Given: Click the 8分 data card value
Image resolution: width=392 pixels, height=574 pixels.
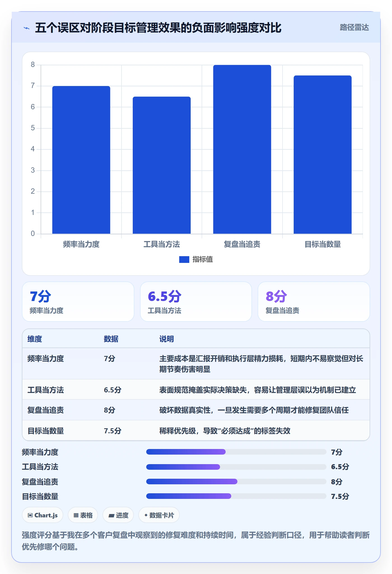Looking at the screenshot, I should [276, 297].
